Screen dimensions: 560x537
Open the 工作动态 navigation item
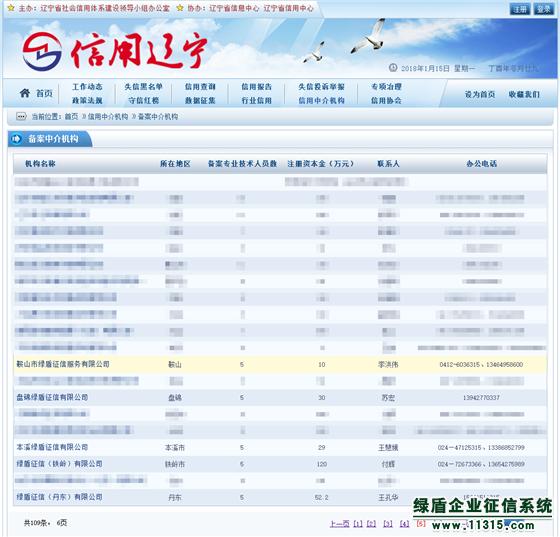click(87, 86)
